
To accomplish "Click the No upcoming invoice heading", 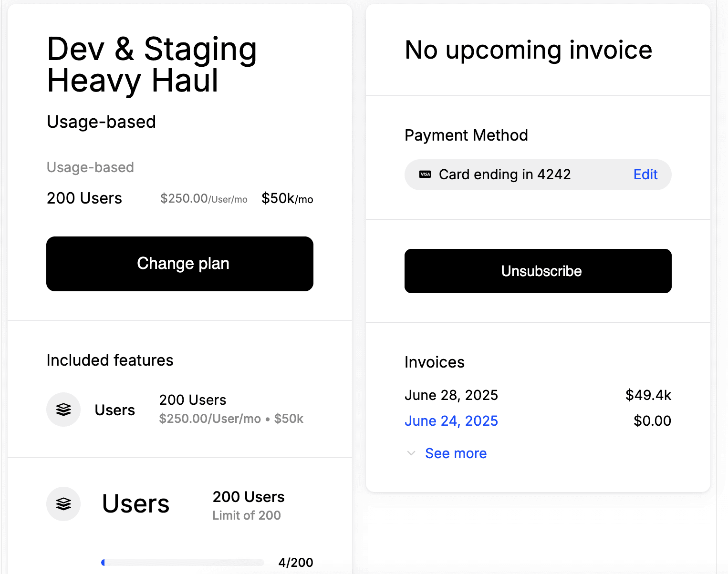I will pyautogui.click(x=528, y=50).
